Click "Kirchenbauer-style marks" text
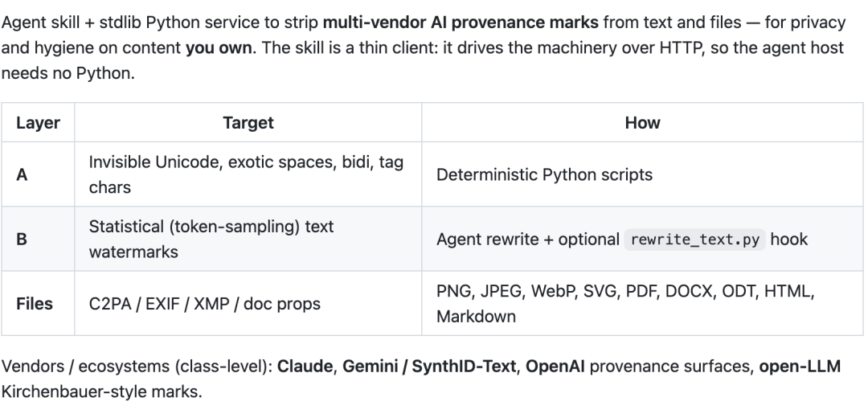Image resolution: width=868 pixels, height=418 pixels. 101,392
